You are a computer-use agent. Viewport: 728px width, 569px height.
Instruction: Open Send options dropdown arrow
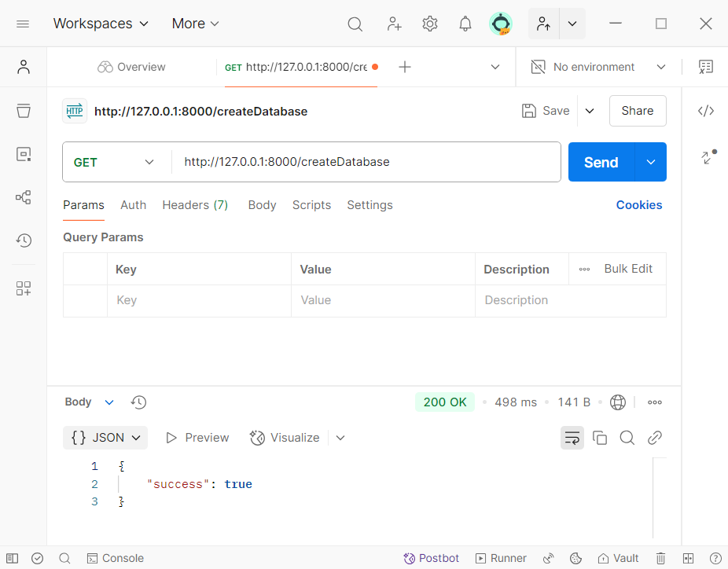(650, 162)
